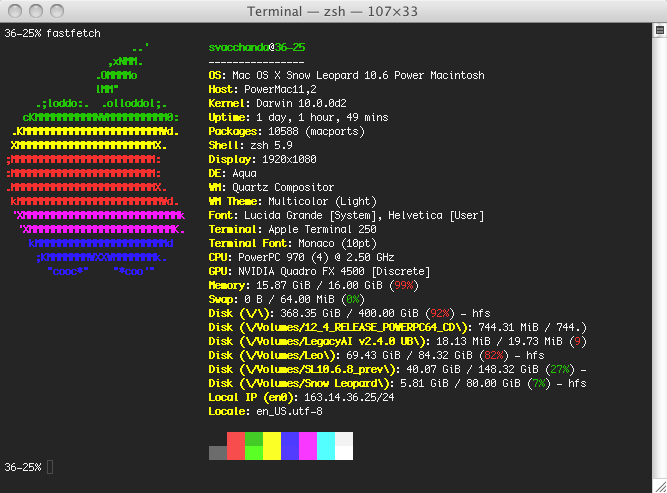Click the CPU value 'PowerPC 970 (4) @ 2.50 GHz'
This screenshot has width=667, height=493.
(x=316, y=257)
